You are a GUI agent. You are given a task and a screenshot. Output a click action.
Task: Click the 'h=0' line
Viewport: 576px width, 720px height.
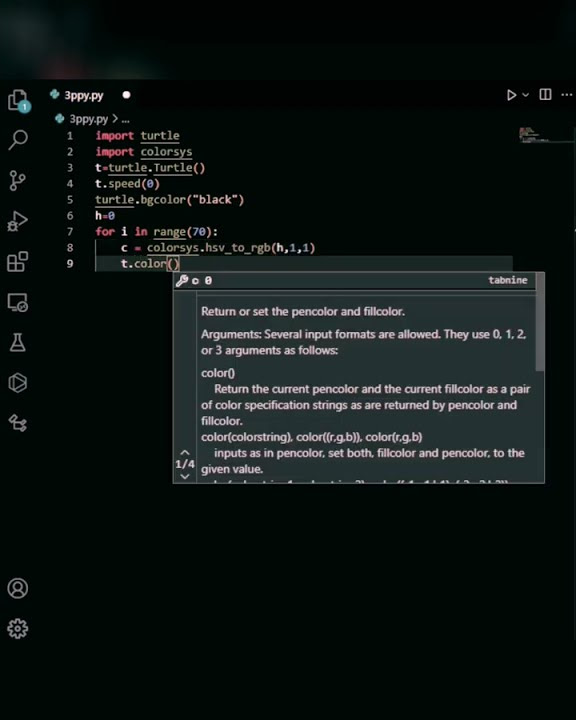point(105,215)
